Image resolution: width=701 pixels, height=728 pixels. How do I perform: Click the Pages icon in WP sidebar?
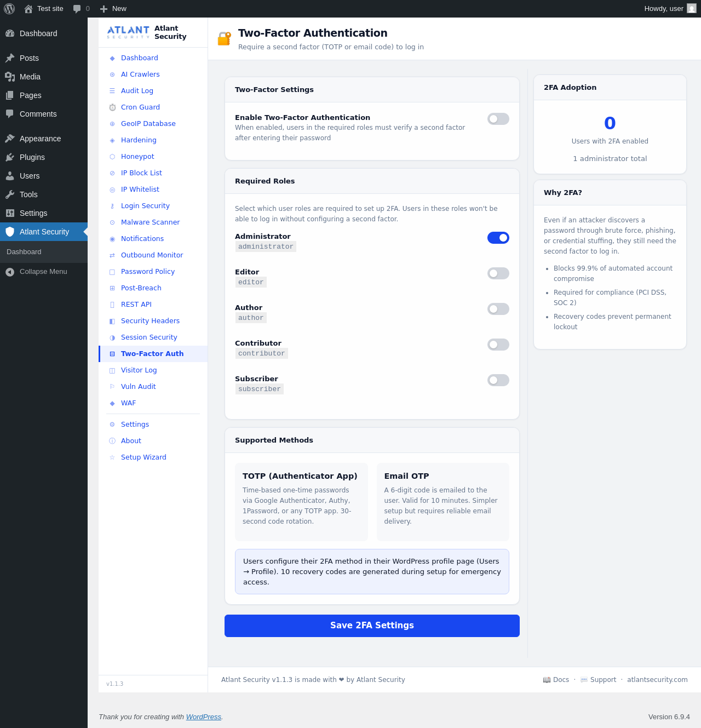tap(10, 95)
